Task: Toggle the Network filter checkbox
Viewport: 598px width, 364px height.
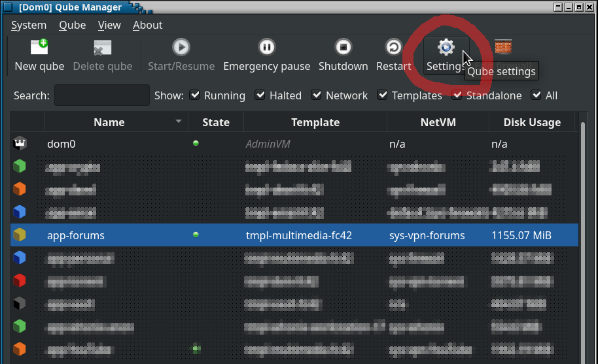Action: [x=317, y=95]
